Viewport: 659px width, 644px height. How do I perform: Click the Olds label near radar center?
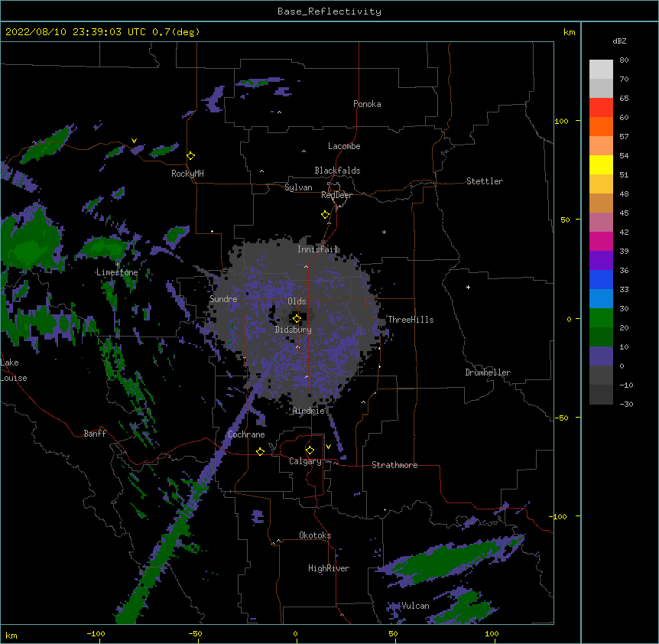(297, 301)
